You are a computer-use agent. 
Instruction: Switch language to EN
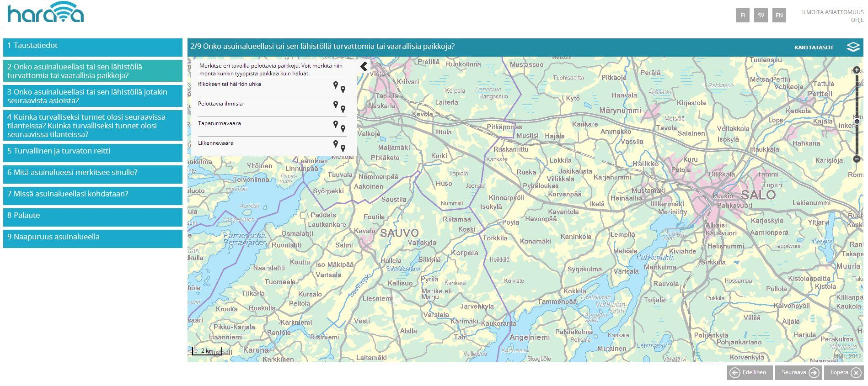pos(779,15)
